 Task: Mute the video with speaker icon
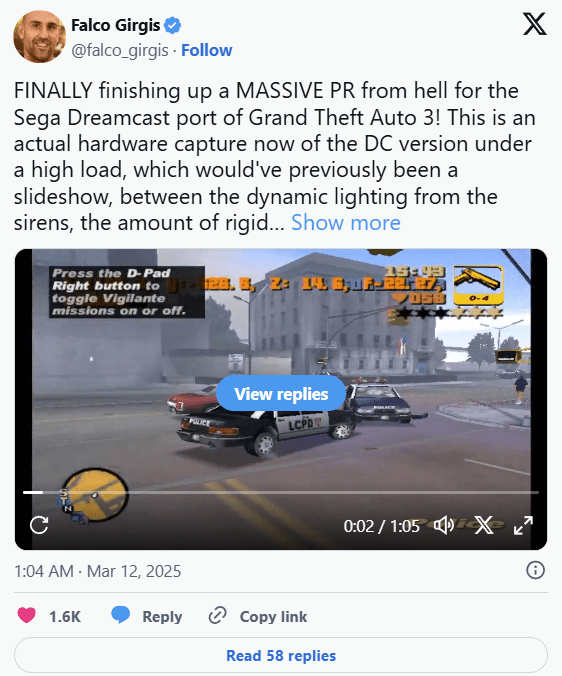pos(443,526)
